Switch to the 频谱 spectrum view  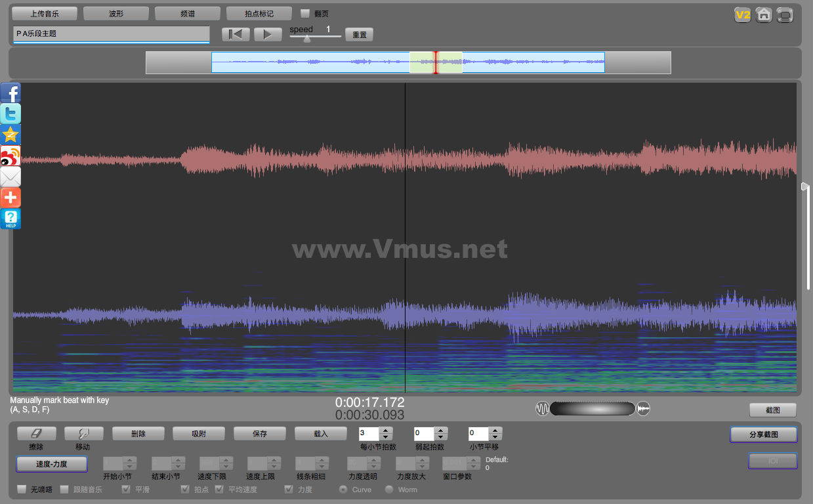(x=187, y=13)
